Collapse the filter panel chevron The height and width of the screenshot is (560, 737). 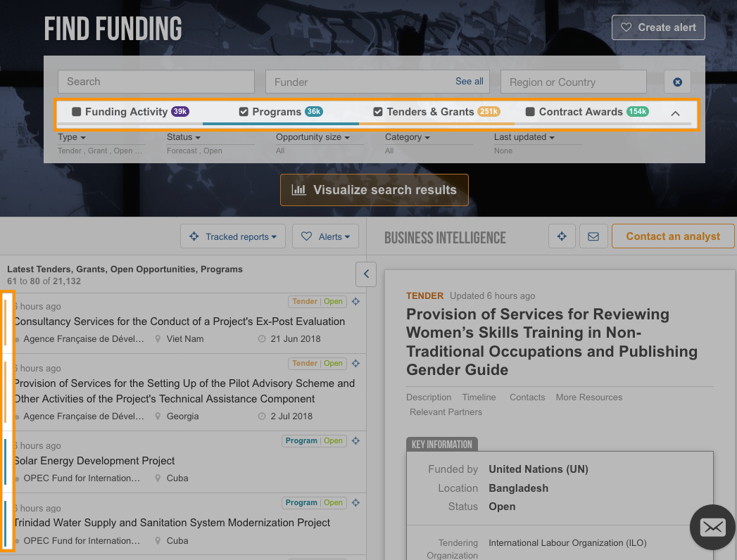click(676, 113)
